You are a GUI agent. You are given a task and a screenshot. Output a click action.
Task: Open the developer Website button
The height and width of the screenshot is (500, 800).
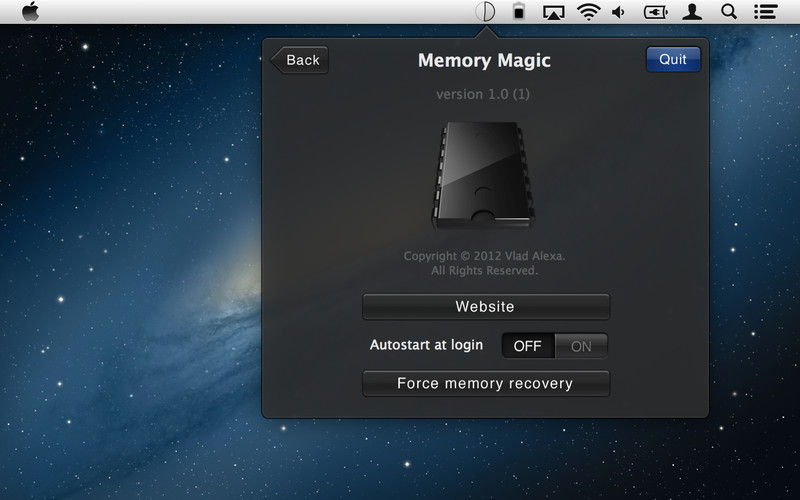486,307
